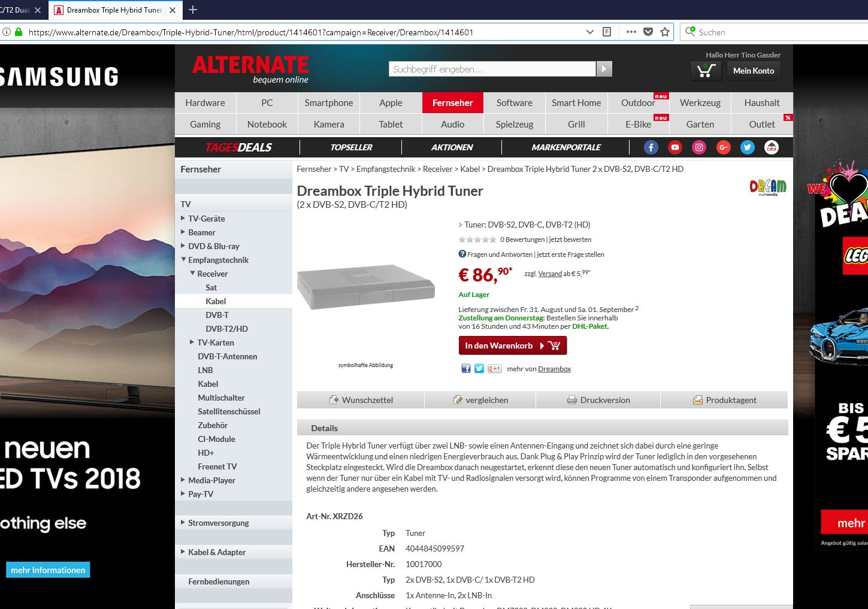Open the Hardware category tab
868x609 pixels.
(x=205, y=103)
